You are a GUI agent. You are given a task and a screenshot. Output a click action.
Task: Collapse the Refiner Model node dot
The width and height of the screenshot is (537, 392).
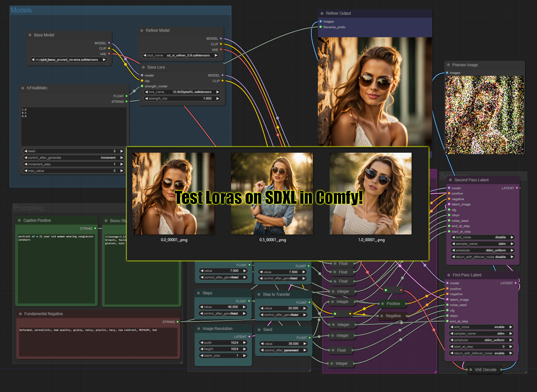(x=142, y=30)
